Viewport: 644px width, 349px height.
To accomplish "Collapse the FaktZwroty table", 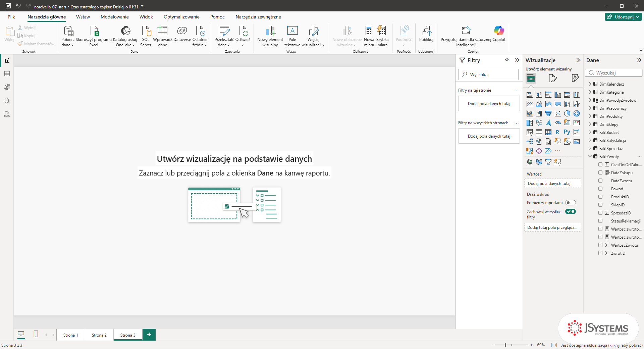I will [590, 156].
